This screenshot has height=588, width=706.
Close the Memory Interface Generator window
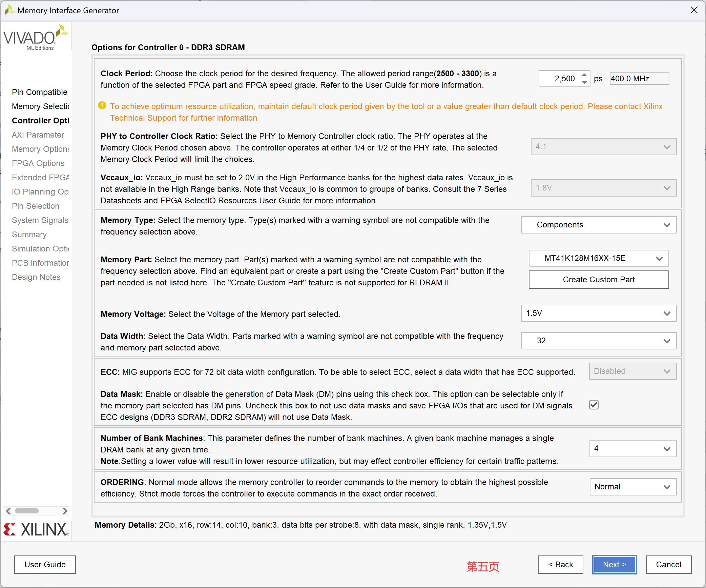694,10
